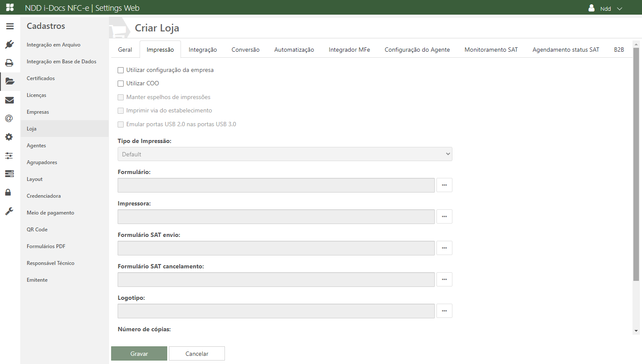
Task: Expand the Ndd user menu
Action: (x=606, y=9)
